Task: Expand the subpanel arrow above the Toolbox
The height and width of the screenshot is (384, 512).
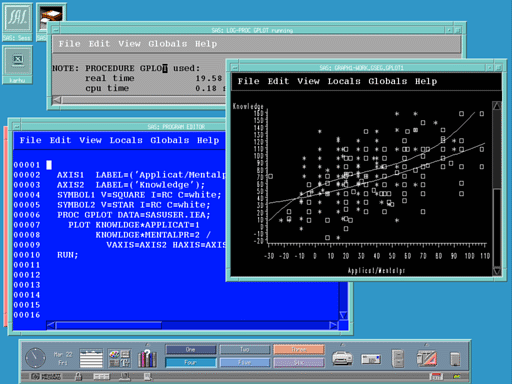Action: (427, 345)
